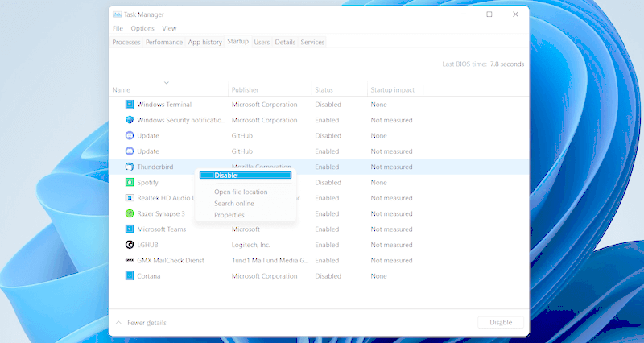The width and height of the screenshot is (644, 343).
Task: Click the Enabled status of LGHUB
Action: click(327, 245)
